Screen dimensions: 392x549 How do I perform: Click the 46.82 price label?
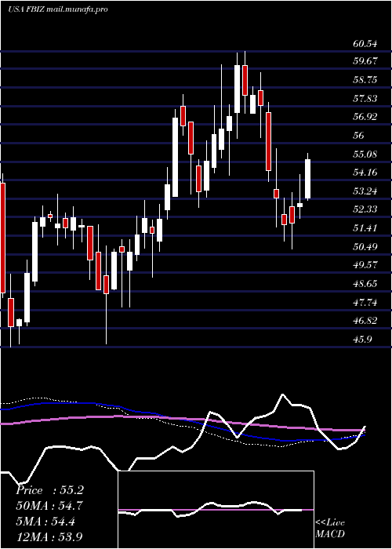[365, 321]
